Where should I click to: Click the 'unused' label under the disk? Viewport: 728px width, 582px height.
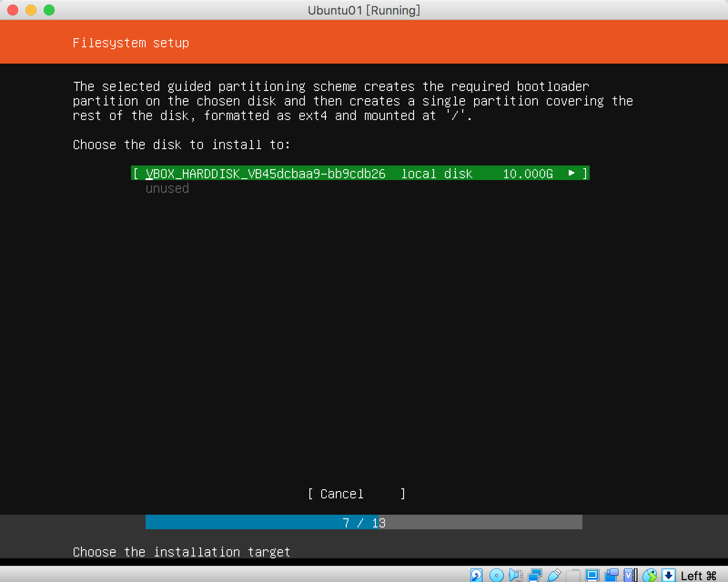click(x=167, y=188)
